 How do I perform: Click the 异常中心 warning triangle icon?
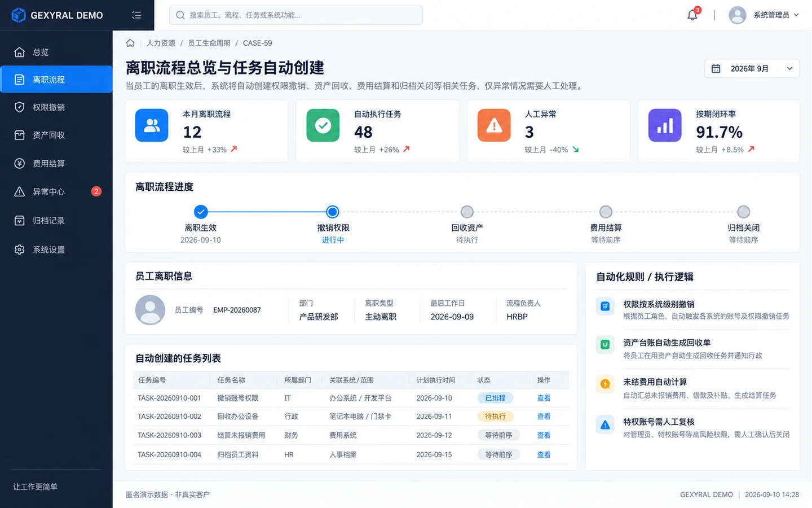click(x=20, y=192)
